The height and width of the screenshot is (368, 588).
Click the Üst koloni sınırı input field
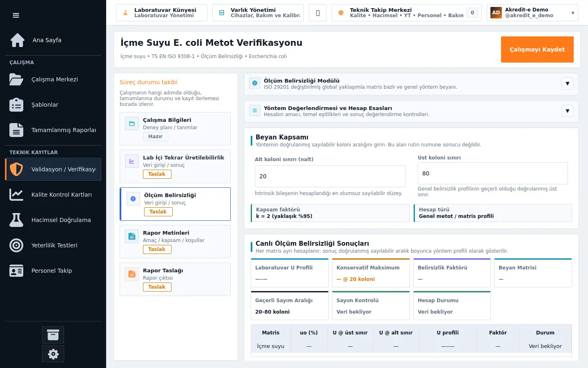(493, 173)
